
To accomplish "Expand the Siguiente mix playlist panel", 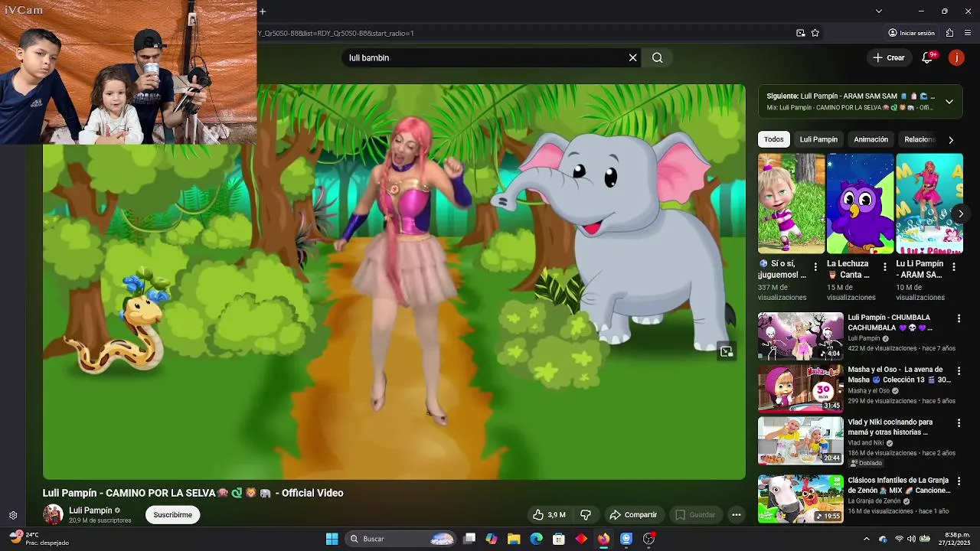I will (x=949, y=102).
